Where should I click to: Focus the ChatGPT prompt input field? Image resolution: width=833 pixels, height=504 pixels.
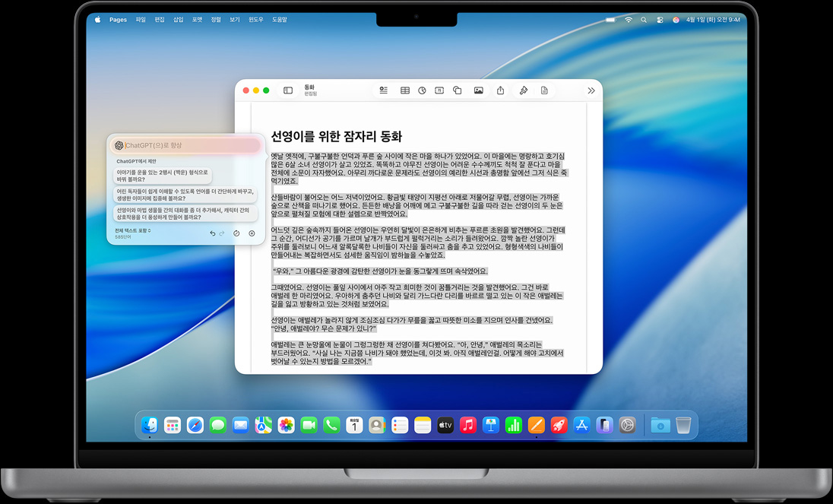pos(186,145)
